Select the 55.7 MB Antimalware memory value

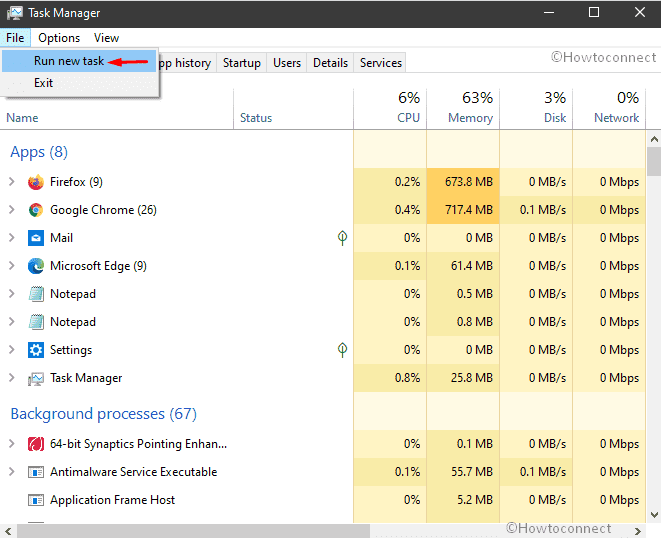point(472,472)
